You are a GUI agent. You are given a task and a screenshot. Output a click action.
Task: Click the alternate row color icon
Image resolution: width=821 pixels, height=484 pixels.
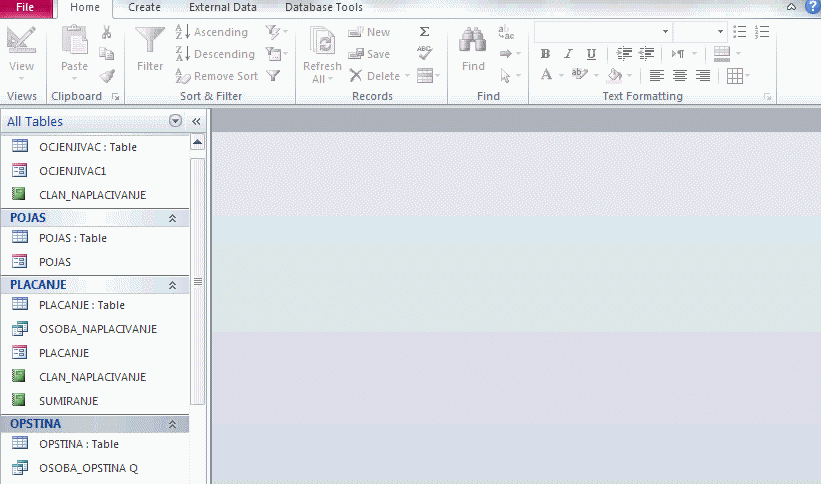coord(722,53)
